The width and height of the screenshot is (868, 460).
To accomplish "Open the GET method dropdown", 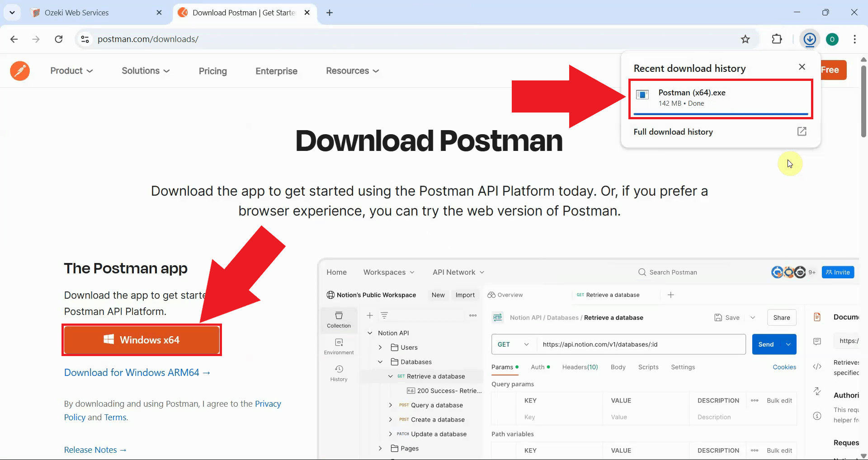I will click(x=513, y=344).
